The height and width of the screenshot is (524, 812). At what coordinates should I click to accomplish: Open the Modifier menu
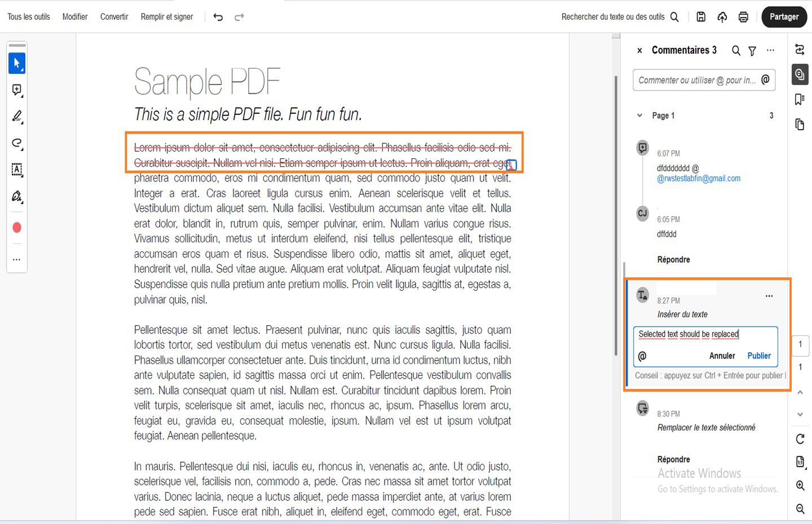click(x=75, y=17)
